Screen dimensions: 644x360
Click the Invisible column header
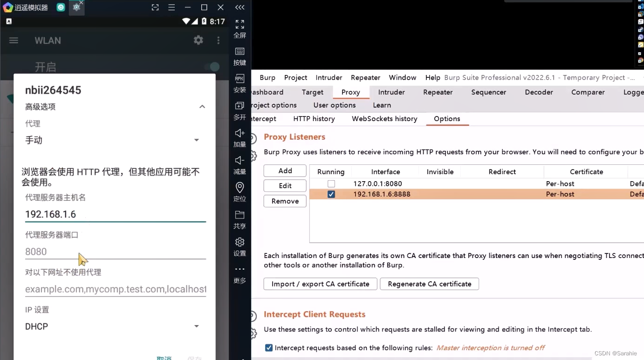coord(440,172)
